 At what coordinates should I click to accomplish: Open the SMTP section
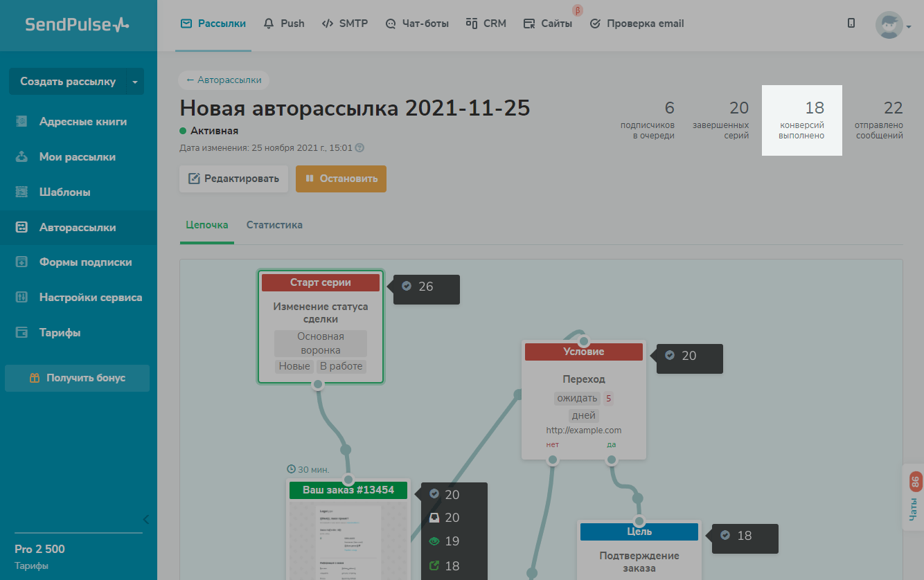pos(344,24)
